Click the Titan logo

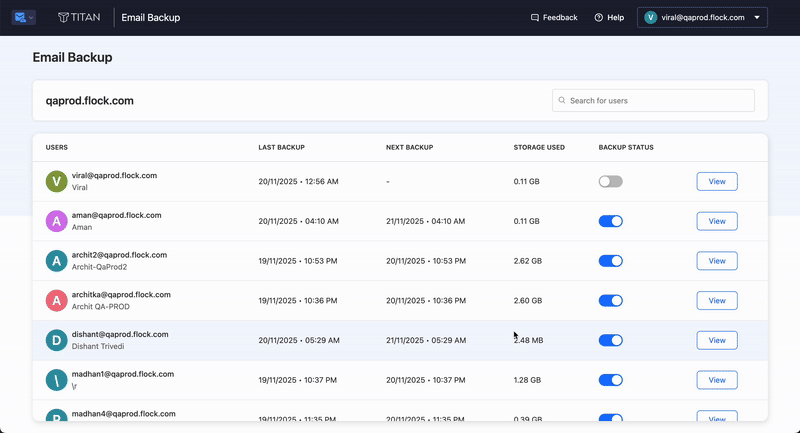click(x=78, y=18)
